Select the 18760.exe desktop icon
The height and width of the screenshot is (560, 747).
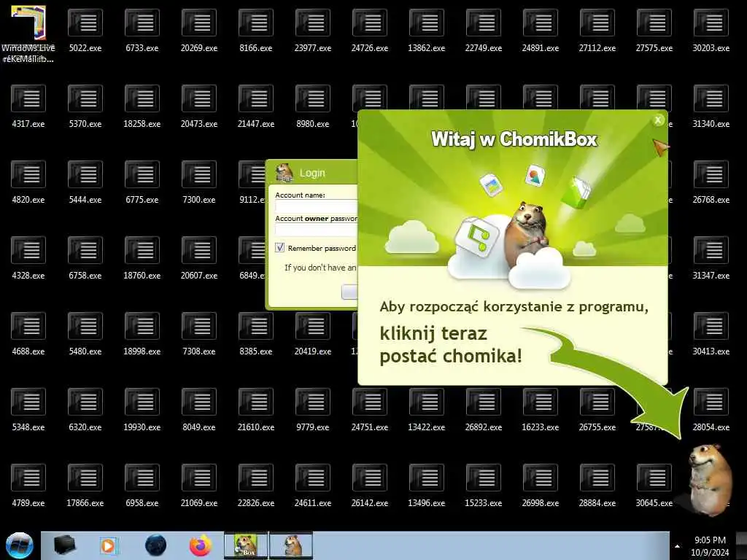[142, 257]
